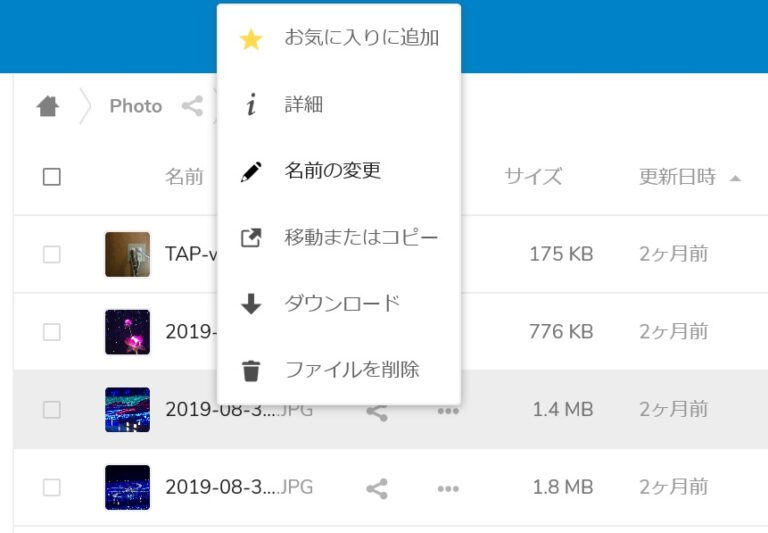Click the trash icon for ファイルを削除
Image resolution: width=768 pixels, height=533 pixels.
point(251,370)
